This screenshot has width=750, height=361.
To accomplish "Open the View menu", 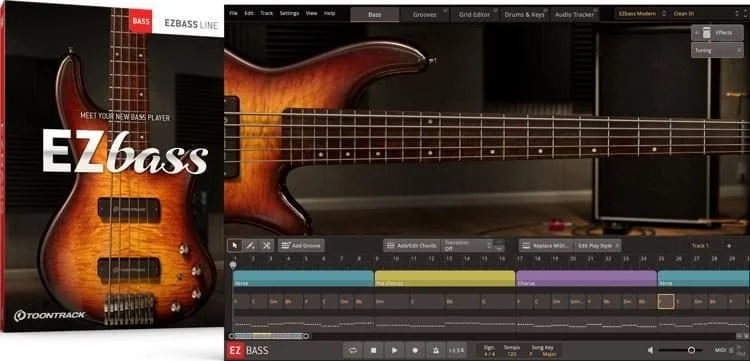I will tap(311, 13).
